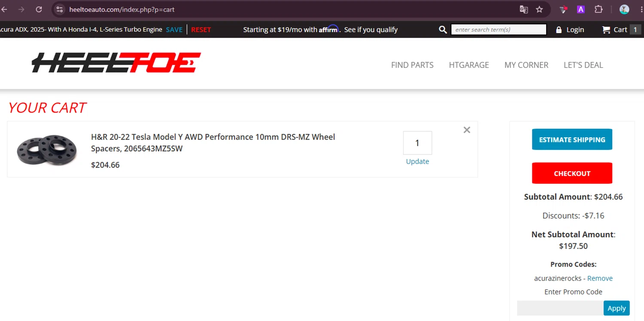Open the red extension icon beside the star

click(564, 9)
